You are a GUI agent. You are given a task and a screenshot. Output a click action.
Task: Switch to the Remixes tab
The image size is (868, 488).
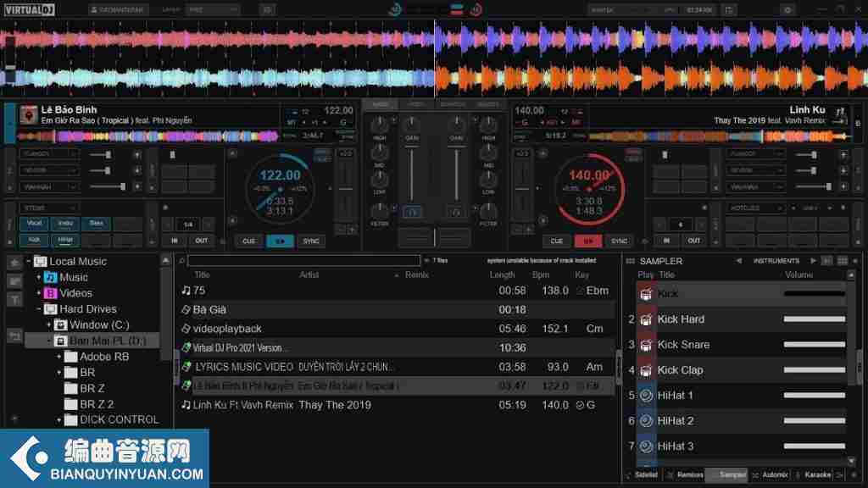point(685,474)
